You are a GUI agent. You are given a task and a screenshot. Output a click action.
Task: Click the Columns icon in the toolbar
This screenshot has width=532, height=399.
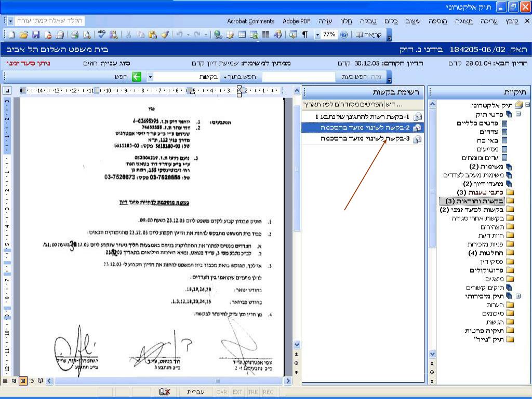pos(266,35)
